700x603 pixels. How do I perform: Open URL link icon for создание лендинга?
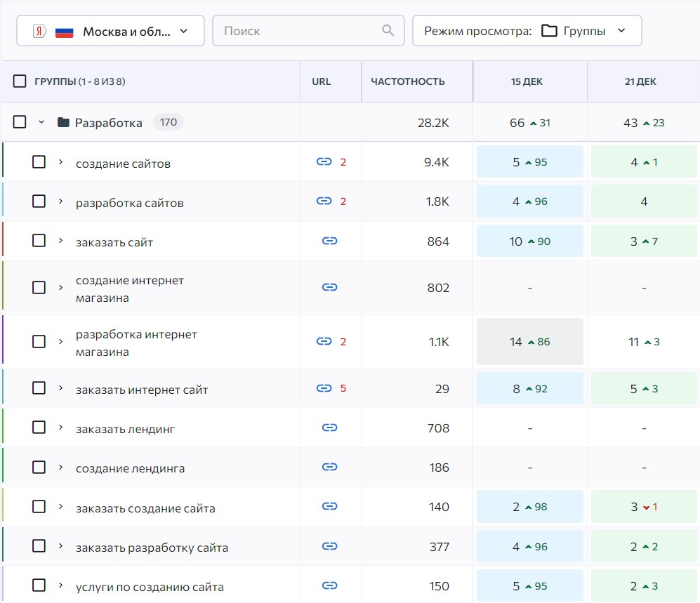pos(329,467)
